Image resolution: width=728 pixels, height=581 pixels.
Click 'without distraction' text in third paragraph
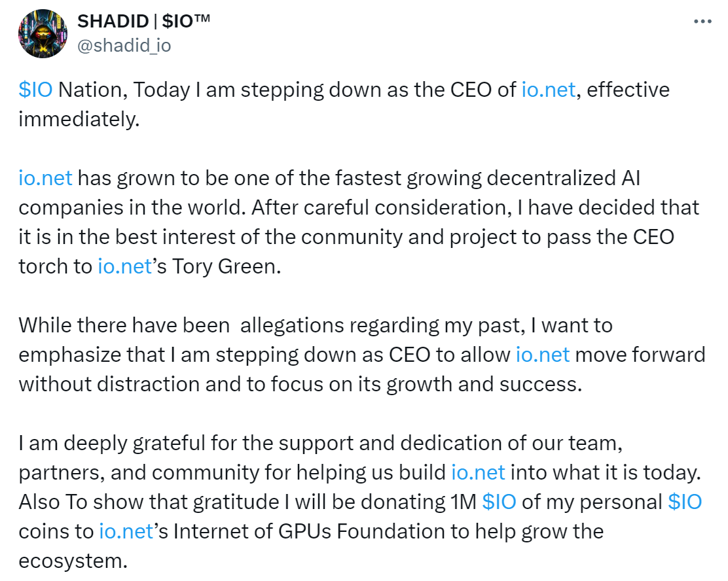coord(109,384)
